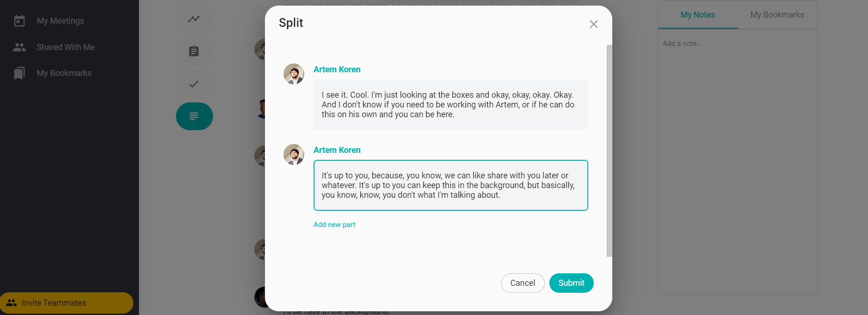This screenshot has width=868, height=315.
Task: Select the checkmark action items icon
Action: [194, 84]
